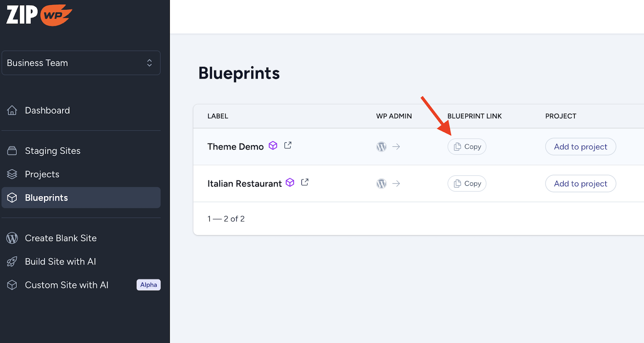Click the Alpha badge next to Custom Site with AI
Viewport: 644px width, 343px height.
pos(148,285)
